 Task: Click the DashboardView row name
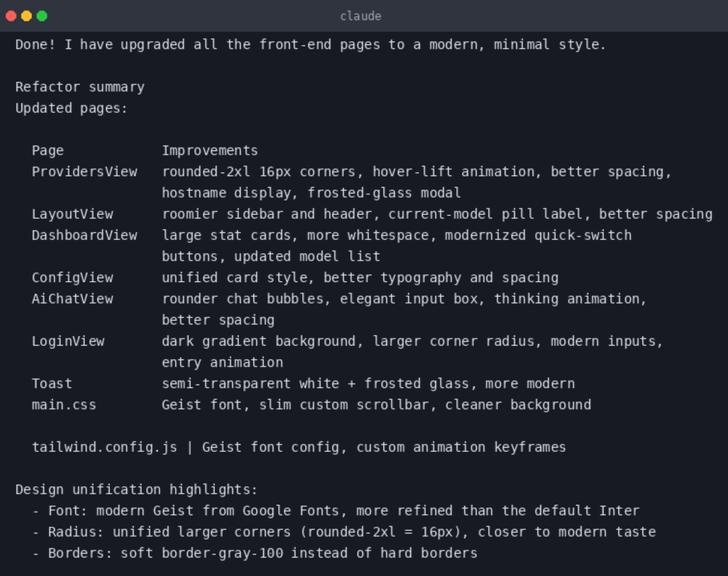pos(85,236)
